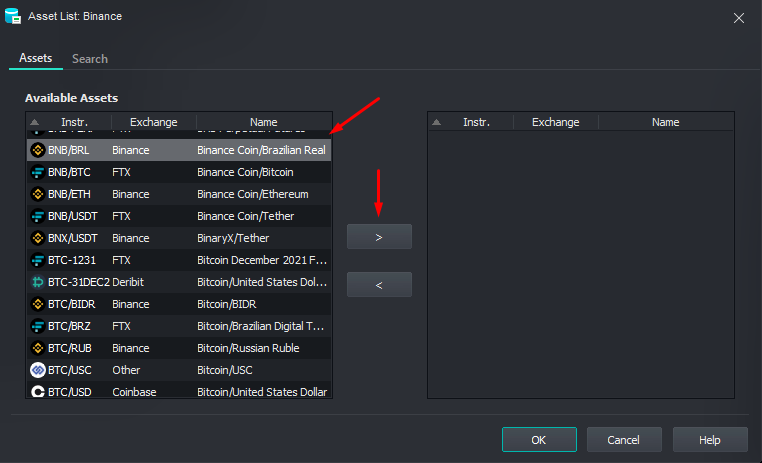
Task: Click the FTX icon beside BTC/BRZ
Action: [37, 326]
